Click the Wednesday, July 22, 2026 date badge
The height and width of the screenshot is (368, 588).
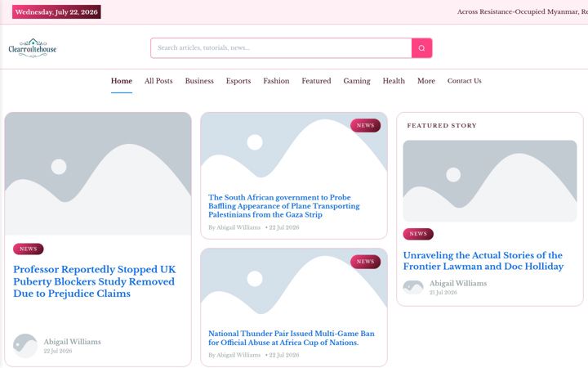click(56, 12)
